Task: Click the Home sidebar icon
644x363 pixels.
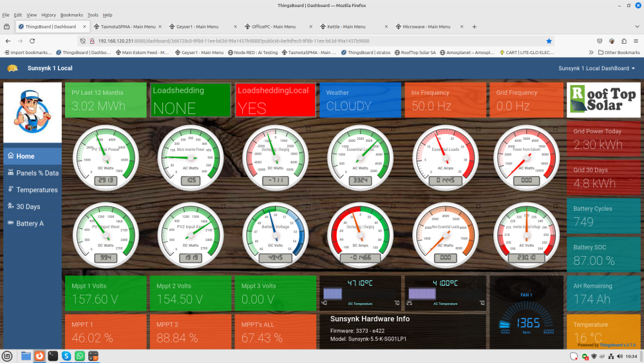Action: tap(11, 156)
